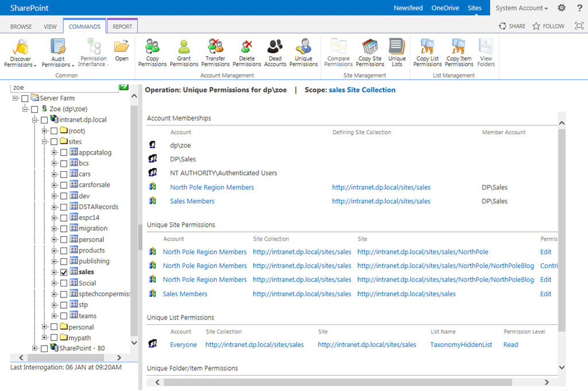Click results pane horizontal scrollbar thumb
Viewport: 588px width, 391px height.
[x=338, y=382]
